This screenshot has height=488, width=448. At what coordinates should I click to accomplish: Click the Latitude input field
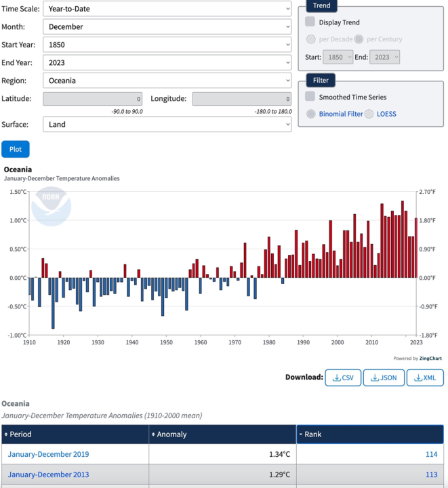pos(93,99)
